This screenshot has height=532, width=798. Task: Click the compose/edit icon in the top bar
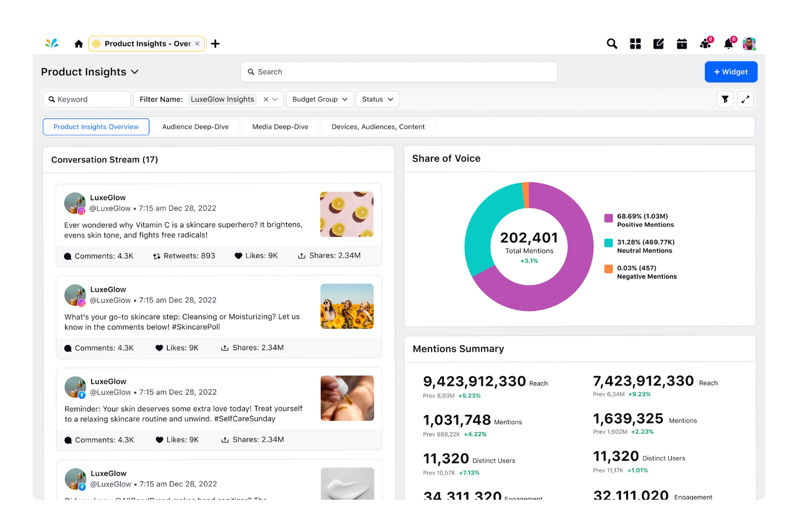point(658,44)
